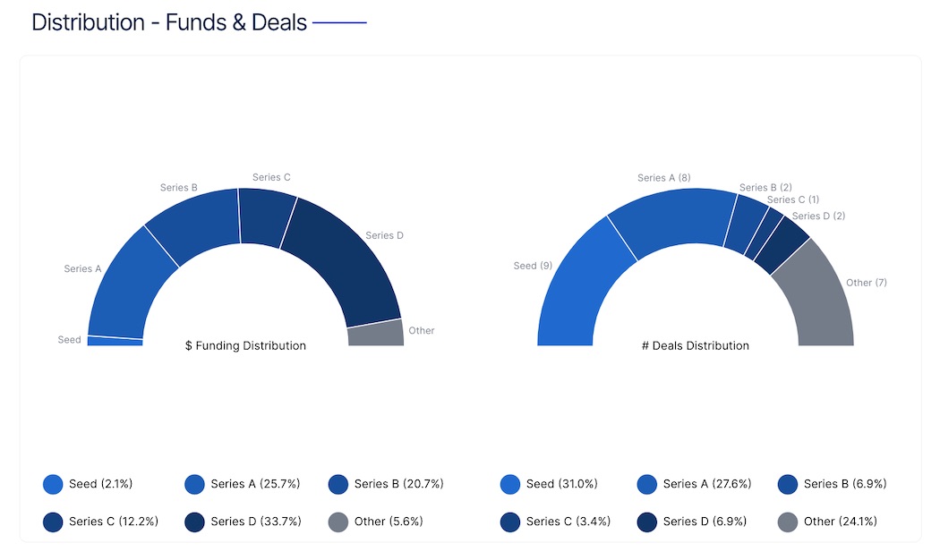Select the Series A (27.6%) legend text
This screenshot has height=560, width=940.
[707, 484]
